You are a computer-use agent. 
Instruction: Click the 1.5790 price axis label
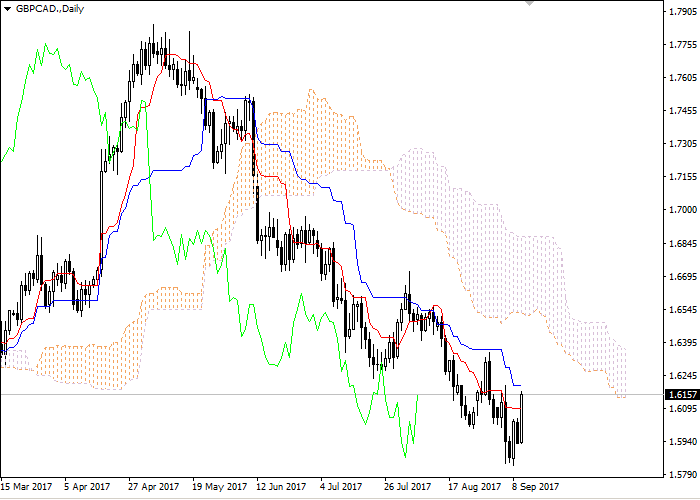683,475
